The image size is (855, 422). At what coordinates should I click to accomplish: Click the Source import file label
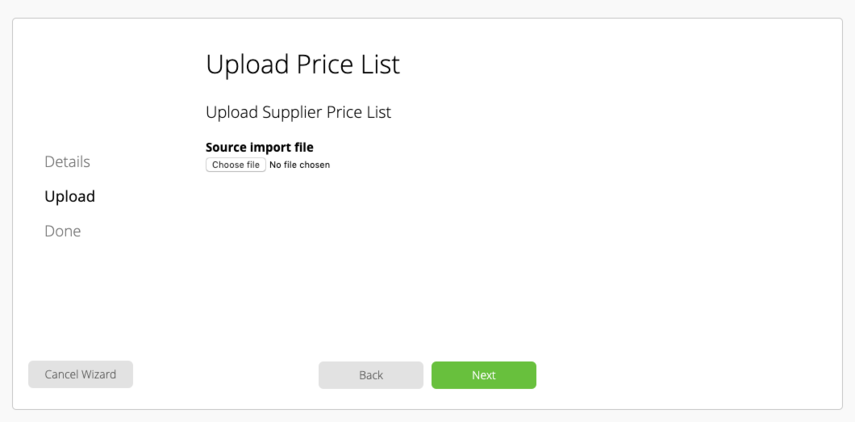[260, 147]
